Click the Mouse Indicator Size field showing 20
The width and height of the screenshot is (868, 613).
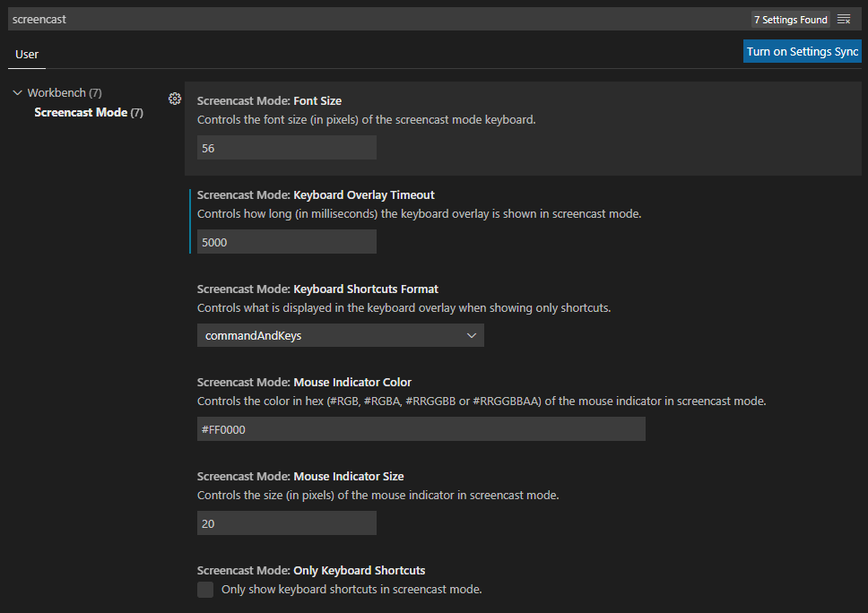(286, 523)
